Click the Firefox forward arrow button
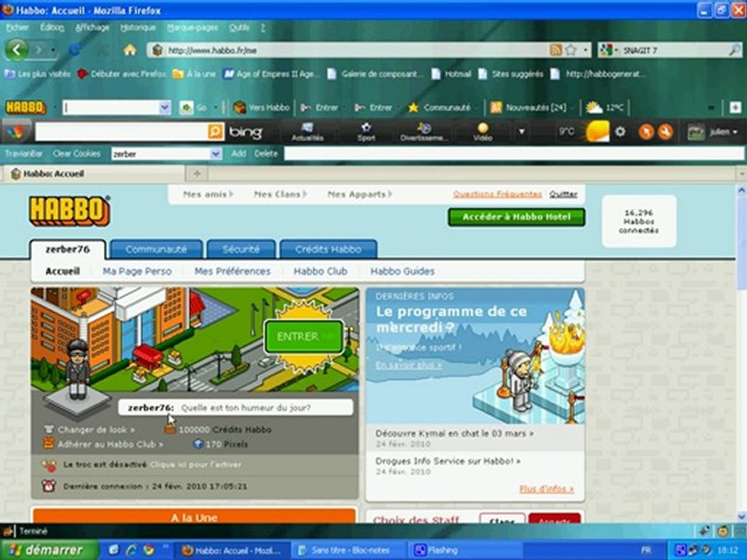The height and width of the screenshot is (560, 747). tap(39, 50)
